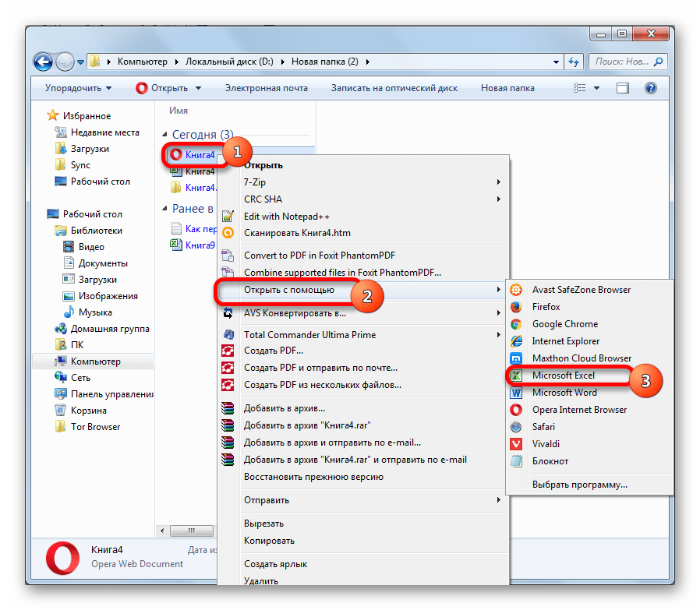
Task: Choose Opera Internet Browser from list
Action: pos(579,410)
